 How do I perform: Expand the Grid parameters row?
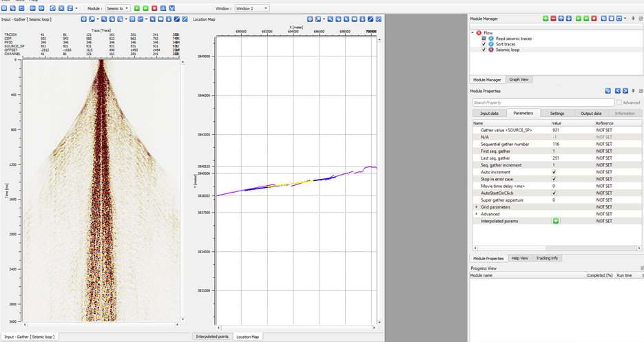click(x=476, y=207)
